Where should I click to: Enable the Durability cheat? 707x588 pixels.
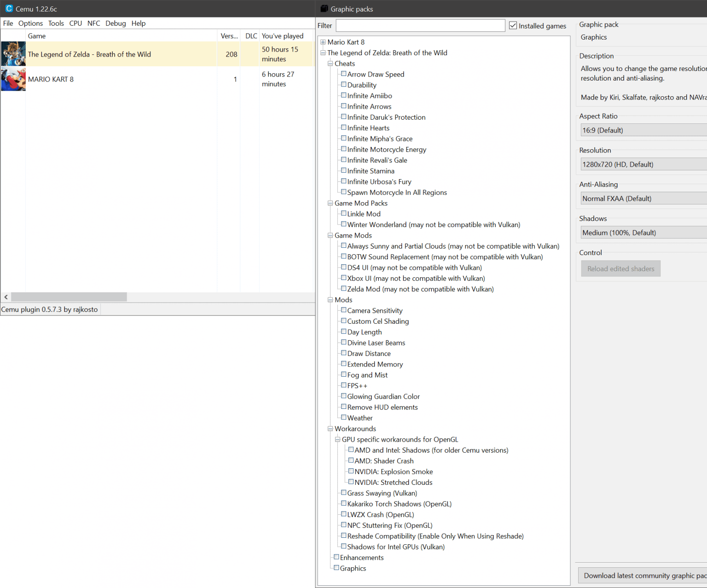pos(344,84)
